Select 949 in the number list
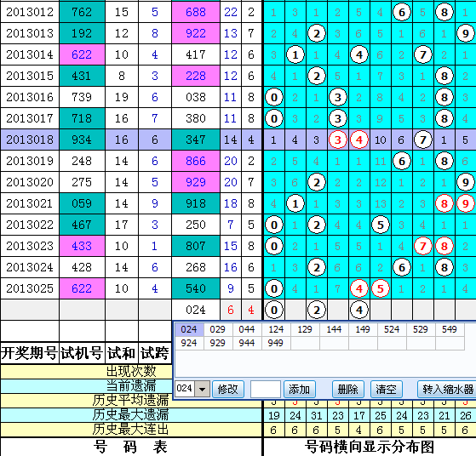 click(275, 343)
